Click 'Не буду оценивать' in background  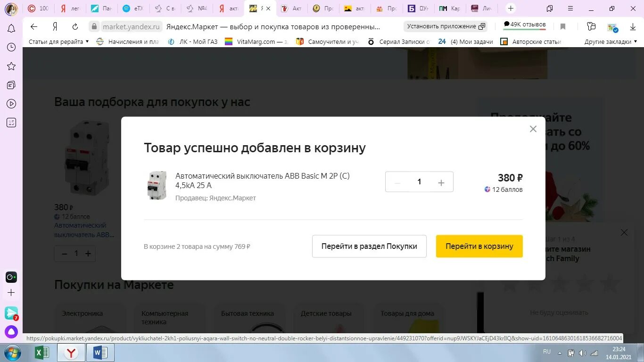point(559,313)
